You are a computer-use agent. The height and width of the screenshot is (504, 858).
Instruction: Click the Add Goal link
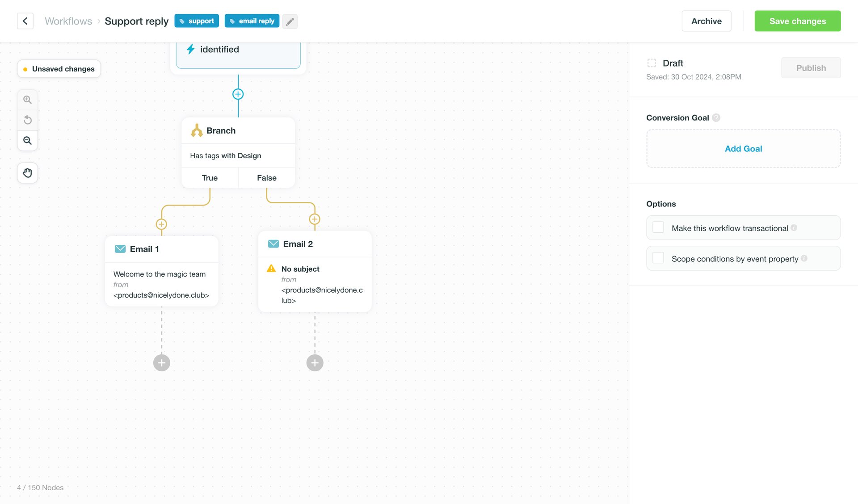click(x=743, y=148)
